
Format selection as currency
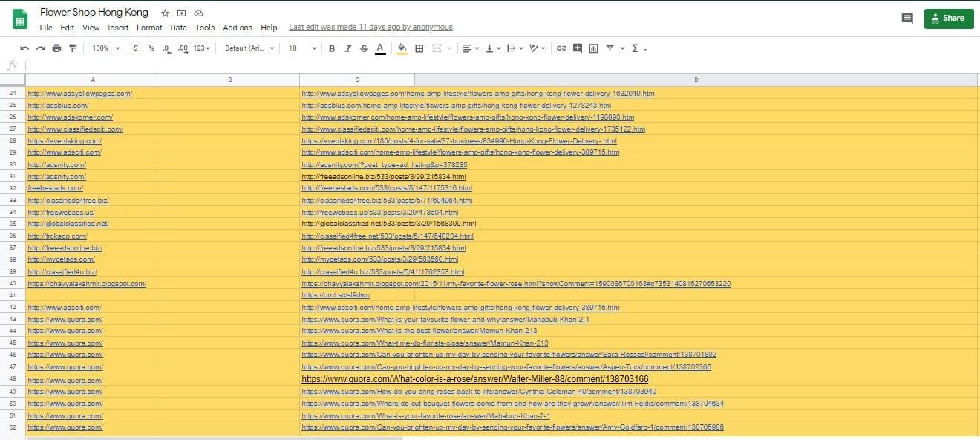click(137, 48)
